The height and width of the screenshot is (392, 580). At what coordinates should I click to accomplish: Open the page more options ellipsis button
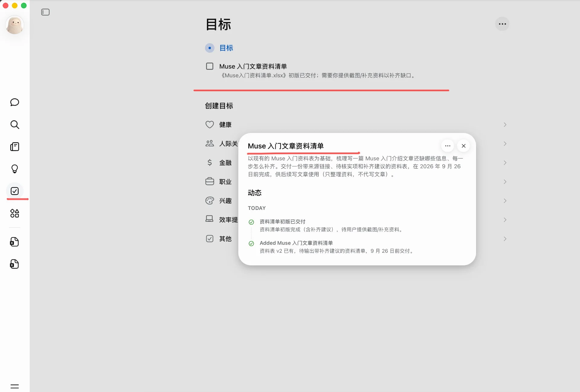coord(502,24)
